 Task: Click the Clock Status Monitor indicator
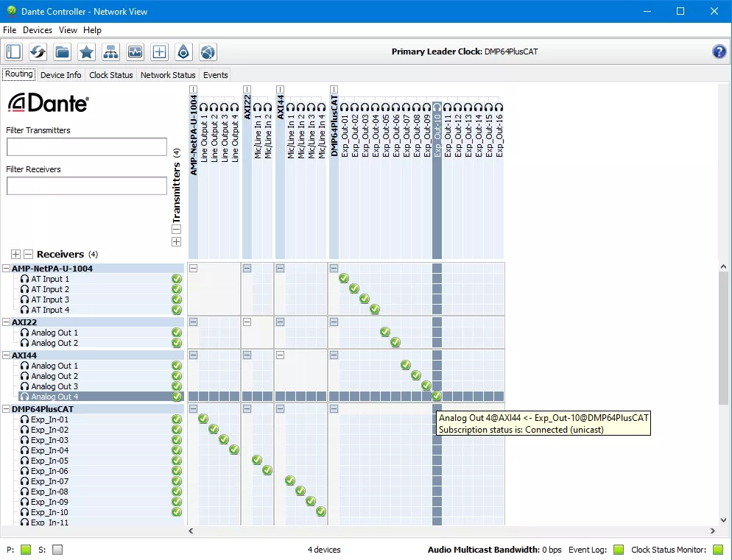pyautogui.click(x=718, y=550)
